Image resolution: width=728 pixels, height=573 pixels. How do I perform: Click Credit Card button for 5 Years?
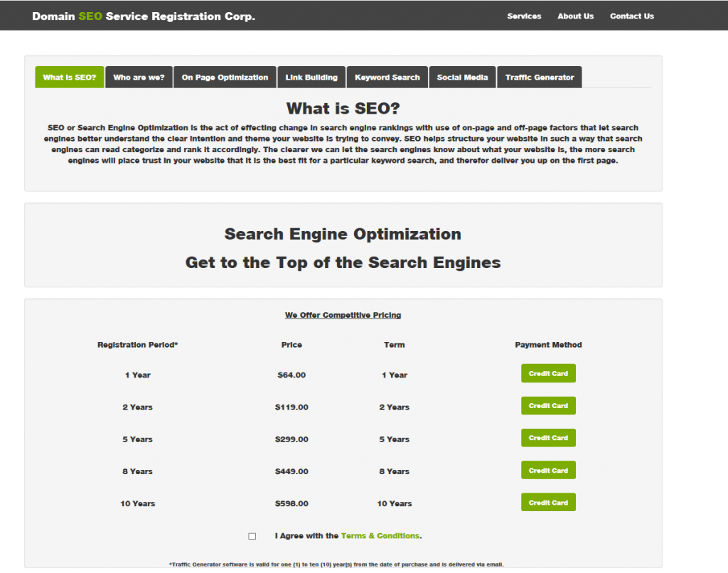(x=548, y=438)
